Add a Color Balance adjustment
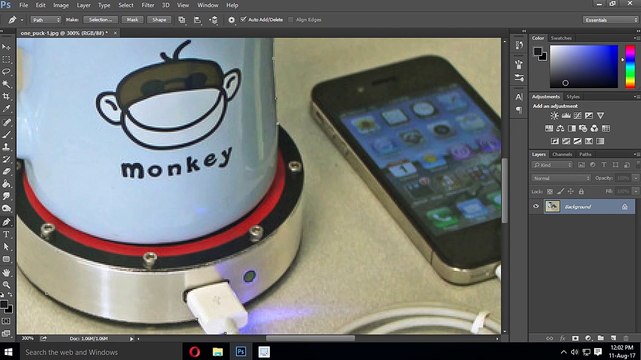 coord(560,128)
